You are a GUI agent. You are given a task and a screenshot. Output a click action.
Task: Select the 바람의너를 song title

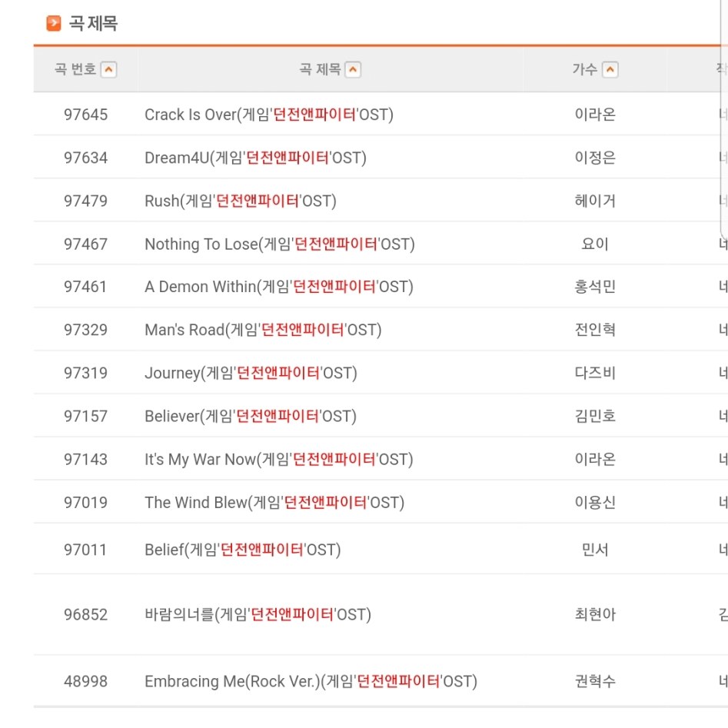pos(258,615)
